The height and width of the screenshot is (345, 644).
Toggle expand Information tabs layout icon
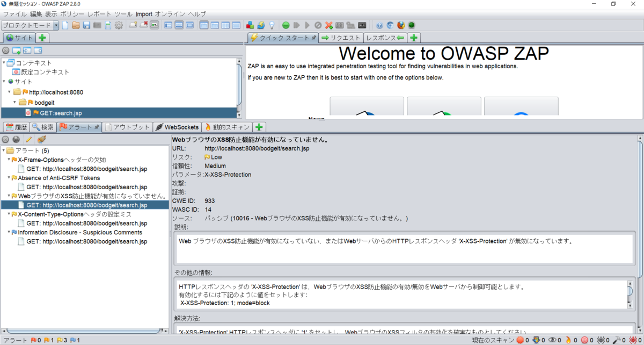tap(179, 25)
